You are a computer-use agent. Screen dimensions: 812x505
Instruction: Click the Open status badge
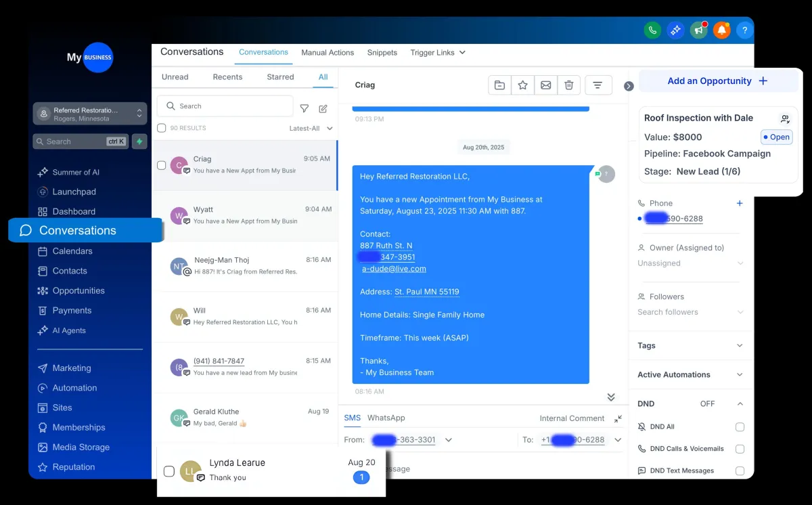click(x=776, y=137)
